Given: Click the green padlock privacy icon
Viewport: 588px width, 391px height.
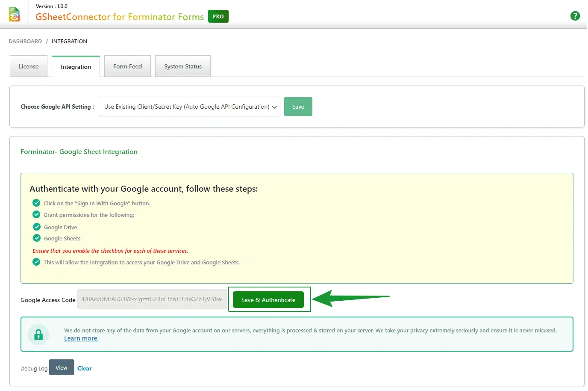Looking at the screenshot, I should [38, 334].
